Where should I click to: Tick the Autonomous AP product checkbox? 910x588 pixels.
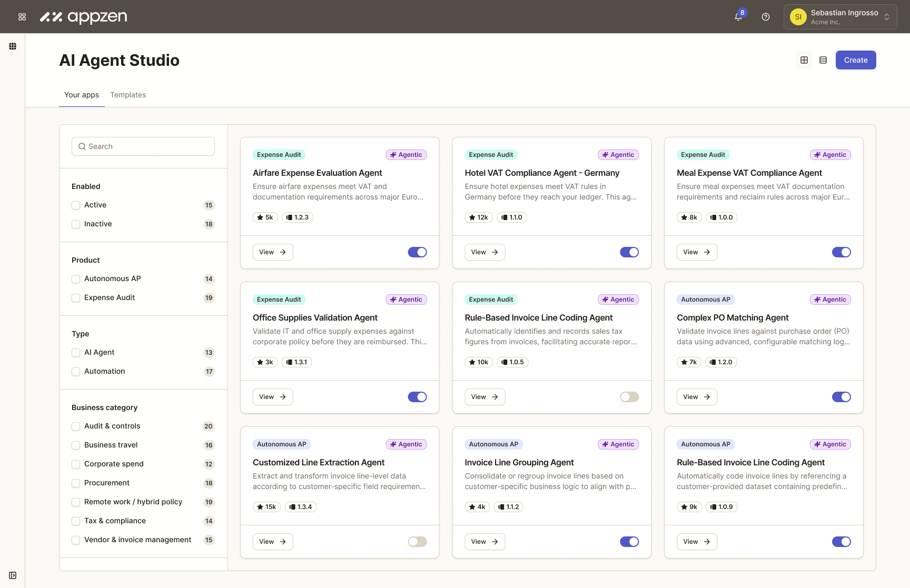pos(76,279)
